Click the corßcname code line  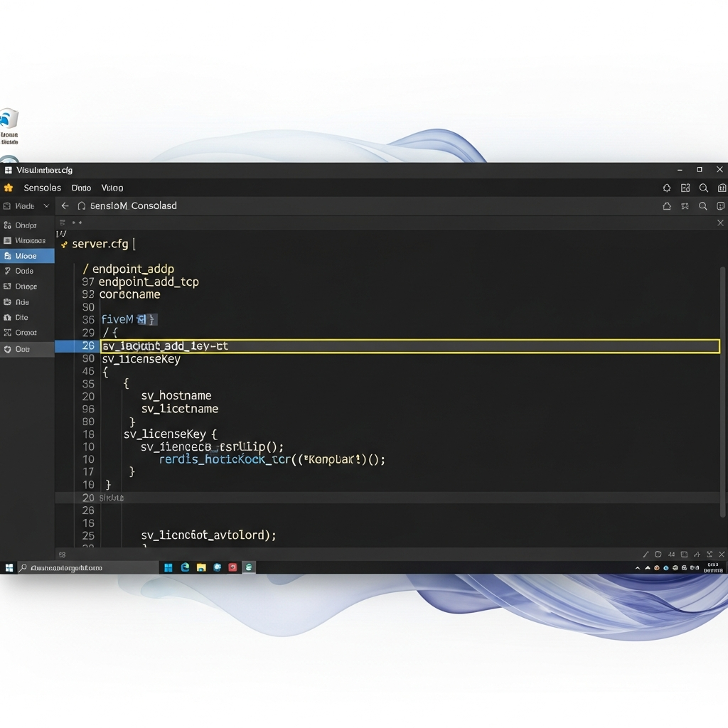coord(129,294)
